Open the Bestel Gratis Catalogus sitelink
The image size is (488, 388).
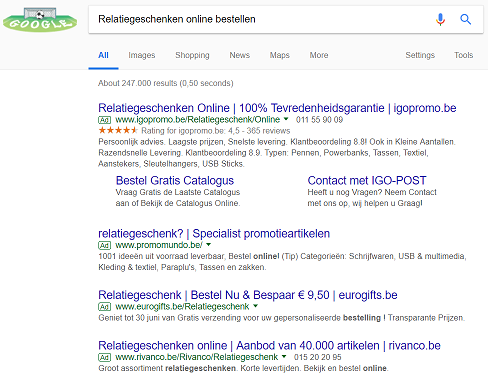click(175, 181)
